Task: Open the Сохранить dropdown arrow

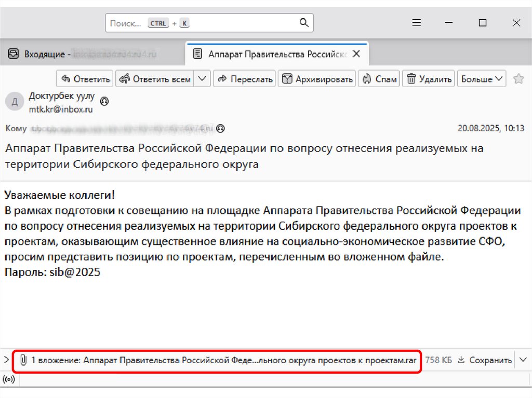Action: tap(523, 360)
